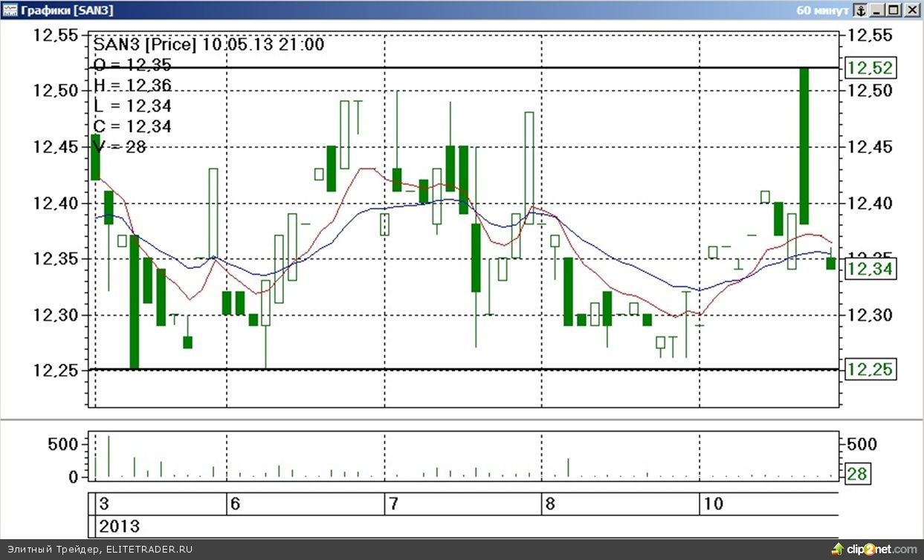The image size is (924, 560).
Task: Close the SAN3 chart window
Action: [911, 10]
